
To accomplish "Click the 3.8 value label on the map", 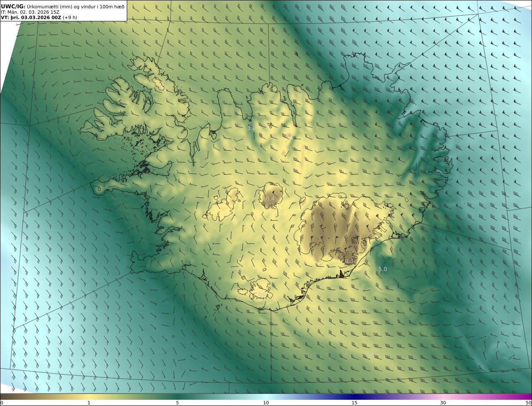I will (251, 128).
